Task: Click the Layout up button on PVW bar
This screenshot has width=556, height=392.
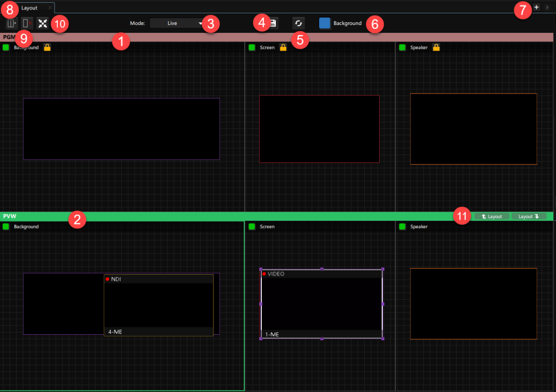Action: point(492,216)
